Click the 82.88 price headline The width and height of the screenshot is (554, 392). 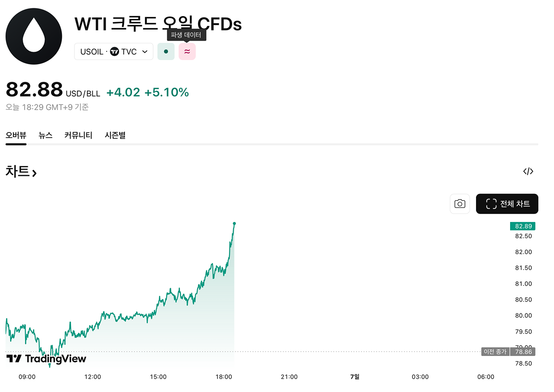pyautogui.click(x=34, y=90)
